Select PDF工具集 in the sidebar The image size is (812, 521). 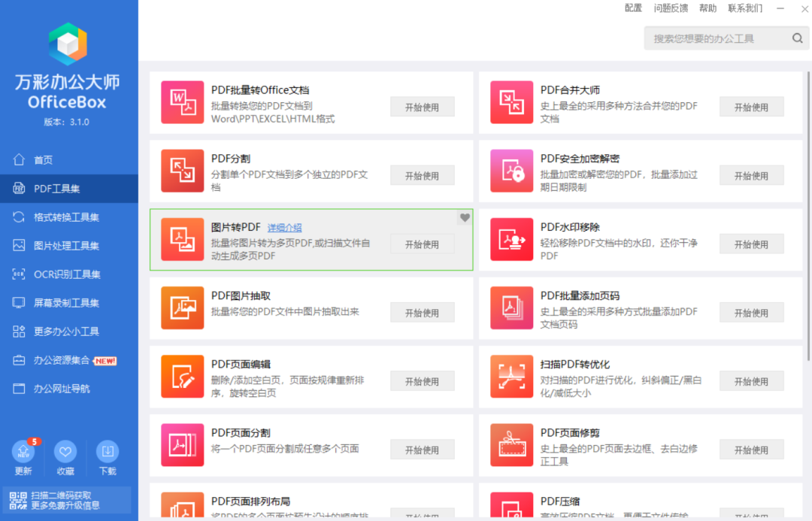[x=69, y=189]
